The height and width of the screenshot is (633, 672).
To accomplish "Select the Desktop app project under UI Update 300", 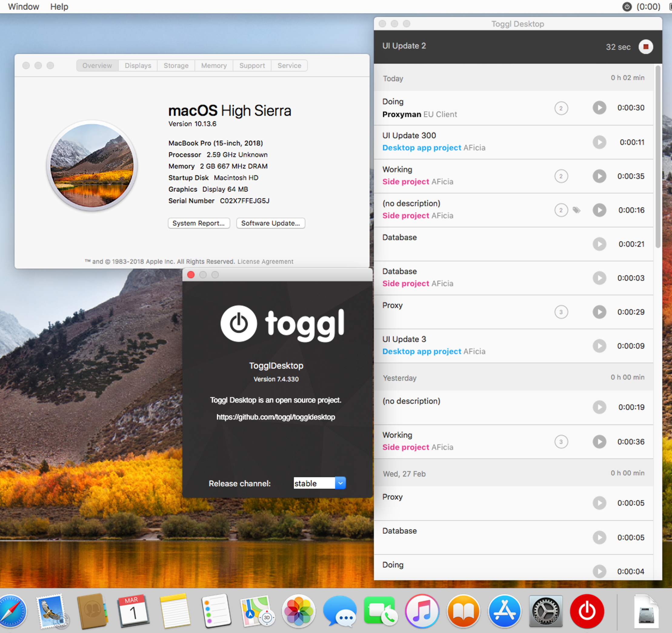I will pyautogui.click(x=421, y=148).
